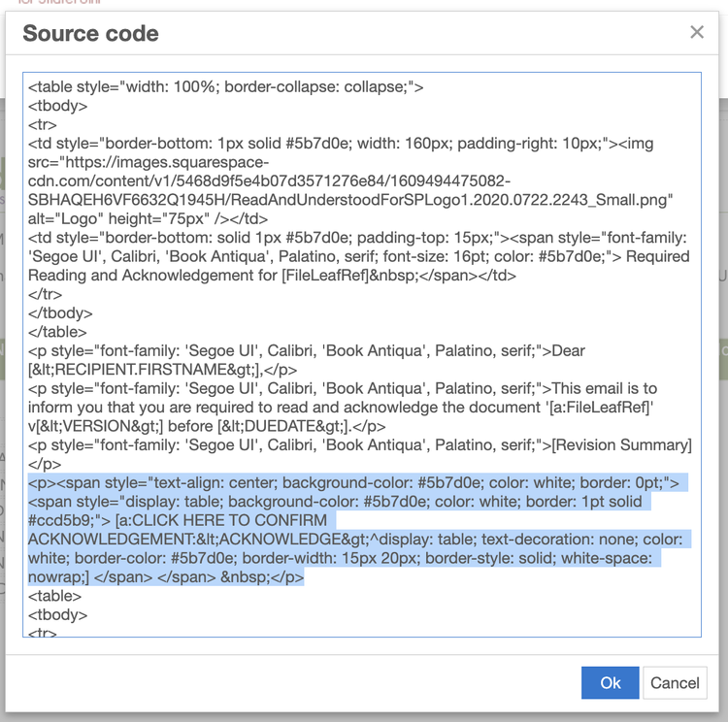Click the ACKNOWLEDGE&gt;^display: table highlighted line
Viewport: 728px width, 722px height.
pyautogui.click(x=355, y=540)
